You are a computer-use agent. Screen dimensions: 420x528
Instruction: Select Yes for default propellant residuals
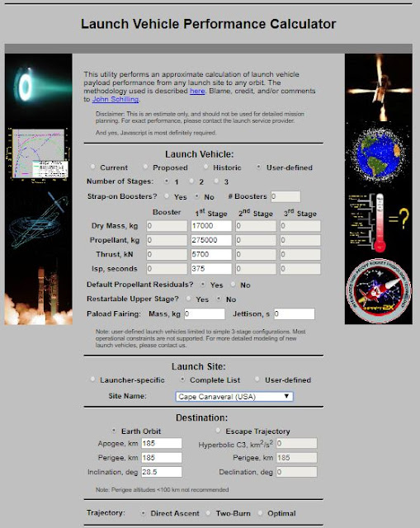[203, 284]
